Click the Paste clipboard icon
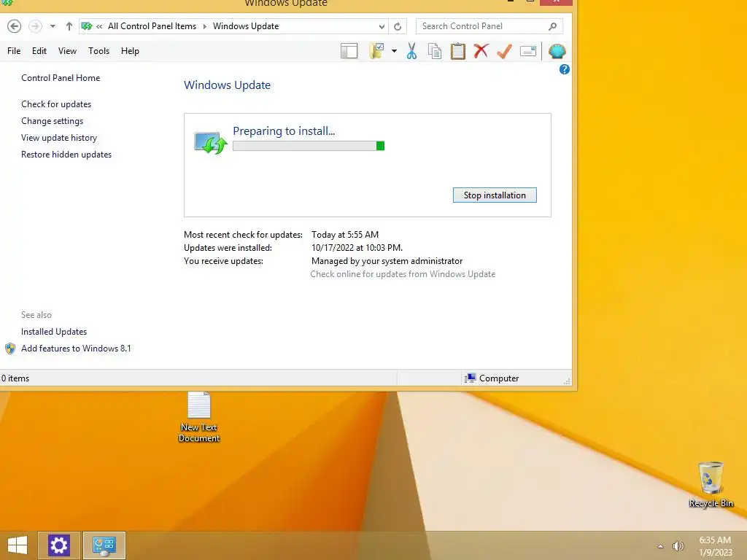747x560 pixels. [458, 51]
